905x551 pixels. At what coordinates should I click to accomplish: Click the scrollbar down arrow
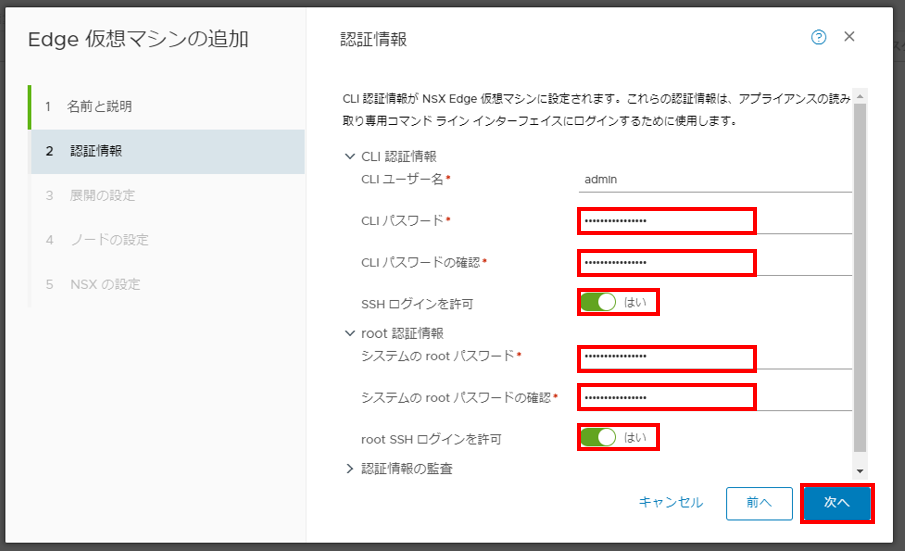[x=860, y=471]
